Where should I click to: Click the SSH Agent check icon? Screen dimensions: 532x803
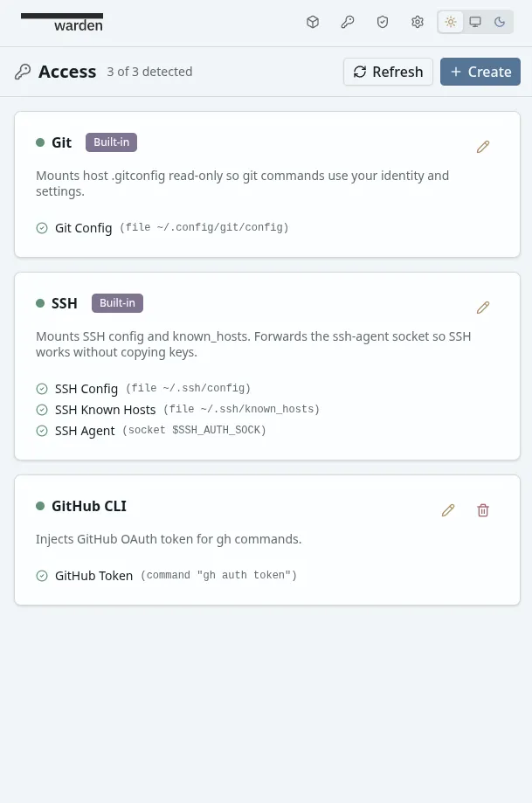click(42, 431)
